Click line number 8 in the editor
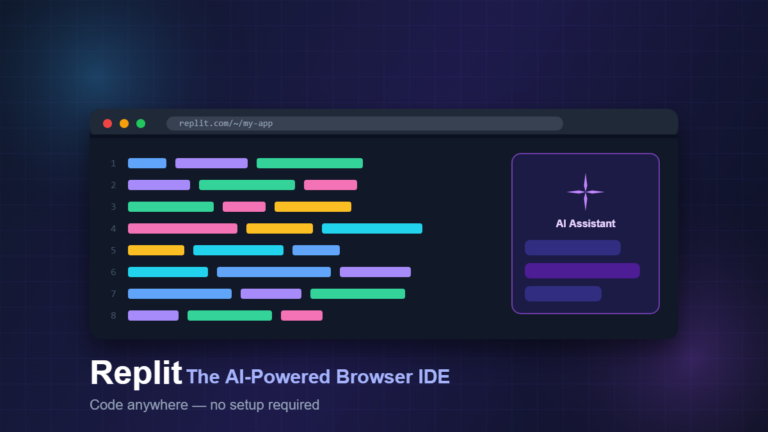Screen dimensions: 768x432 coord(113,315)
